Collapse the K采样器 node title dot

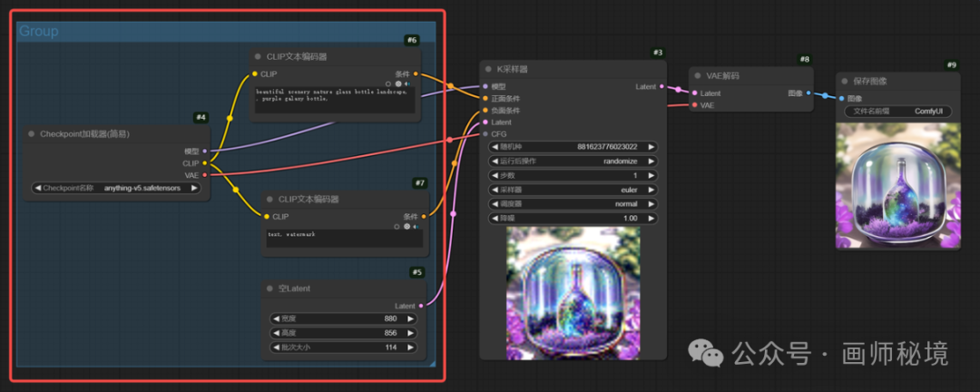[488, 69]
